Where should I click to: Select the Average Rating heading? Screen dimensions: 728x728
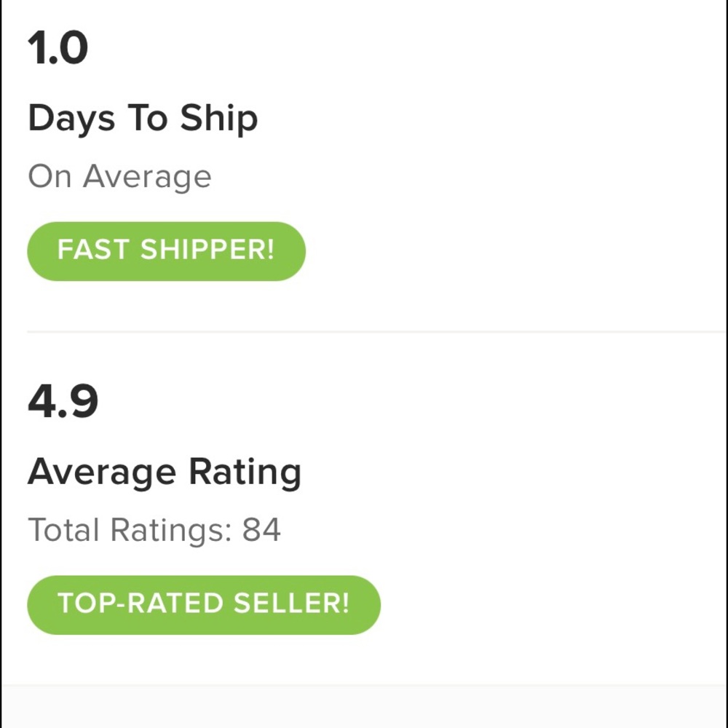coord(165,472)
